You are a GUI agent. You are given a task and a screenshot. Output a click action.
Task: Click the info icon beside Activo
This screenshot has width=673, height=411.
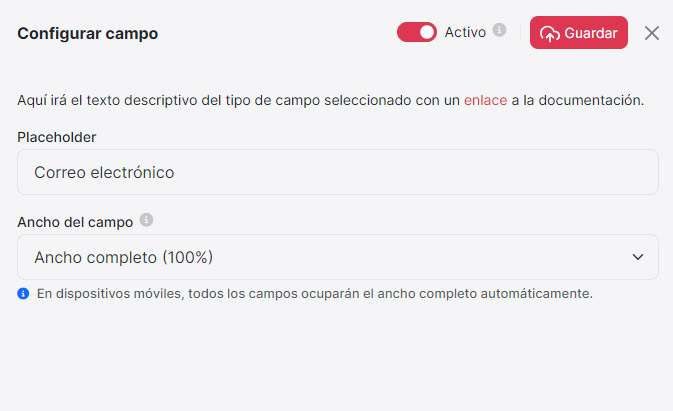(499, 30)
